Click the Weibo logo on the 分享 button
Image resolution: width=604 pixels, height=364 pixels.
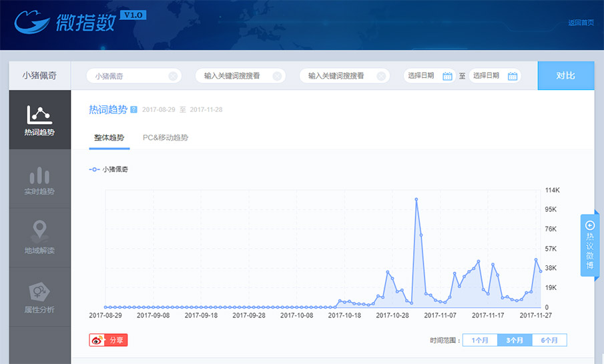coord(97,340)
